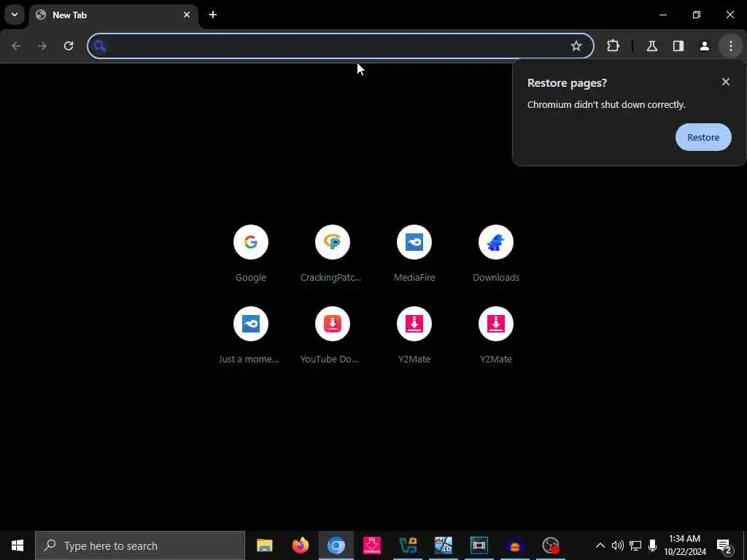Go forward with the forward arrow
This screenshot has height=560, width=747.
[x=42, y=46]
